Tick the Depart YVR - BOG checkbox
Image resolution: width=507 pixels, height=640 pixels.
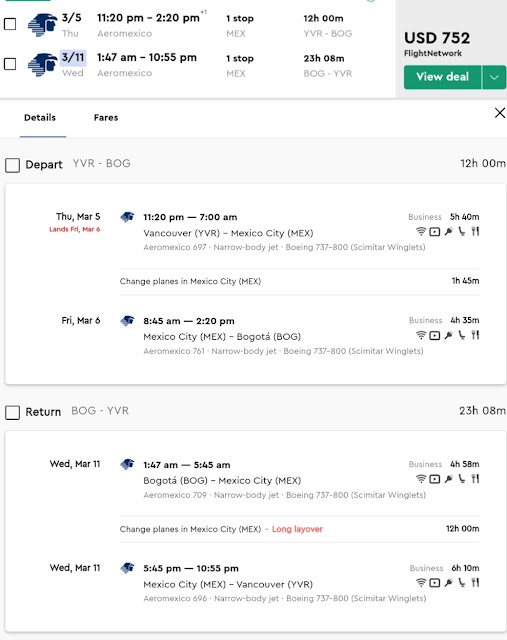pyautogui.click(x=12, y=165)
